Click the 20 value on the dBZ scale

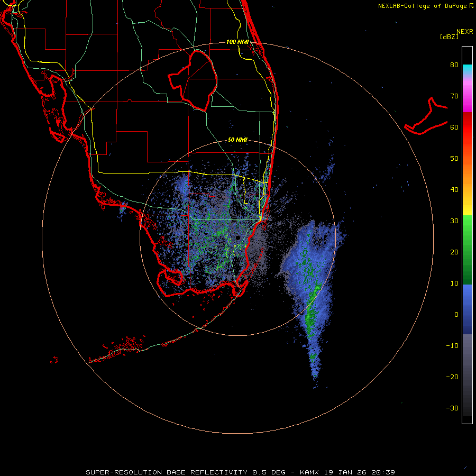pos(454,252)
